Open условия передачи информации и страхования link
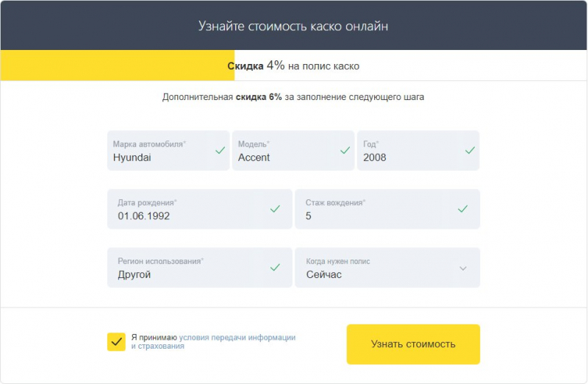The image size is (588, 384). point(237,338)
